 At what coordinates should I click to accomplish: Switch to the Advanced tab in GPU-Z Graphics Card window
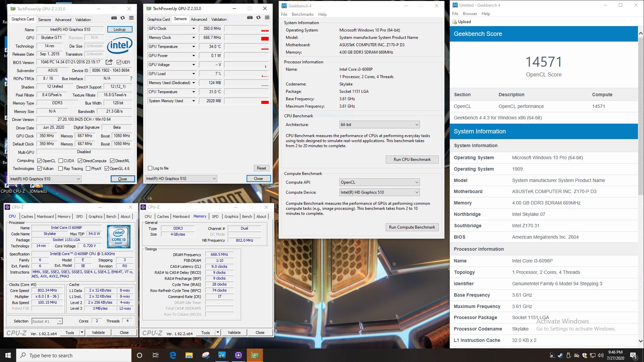63,20
